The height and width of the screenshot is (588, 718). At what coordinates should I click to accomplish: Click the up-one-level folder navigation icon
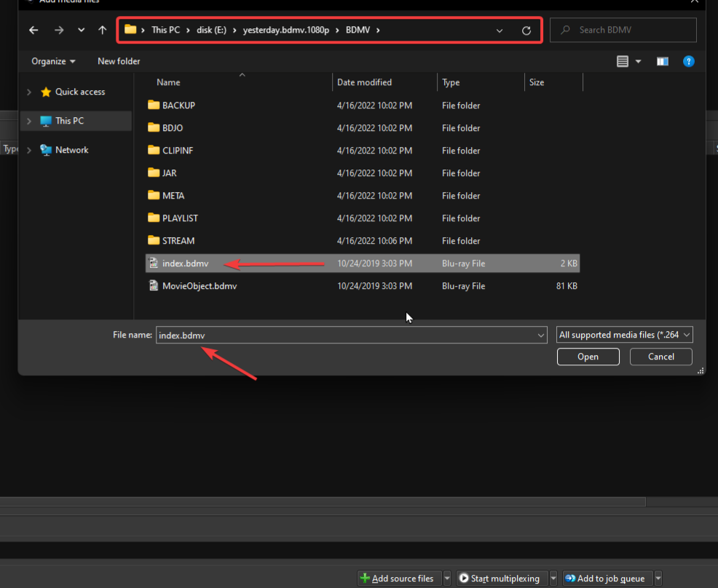[x=101, y=30]
